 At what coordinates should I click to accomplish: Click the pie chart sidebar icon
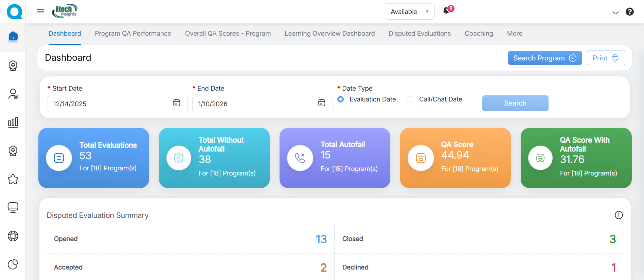(13, 264)
